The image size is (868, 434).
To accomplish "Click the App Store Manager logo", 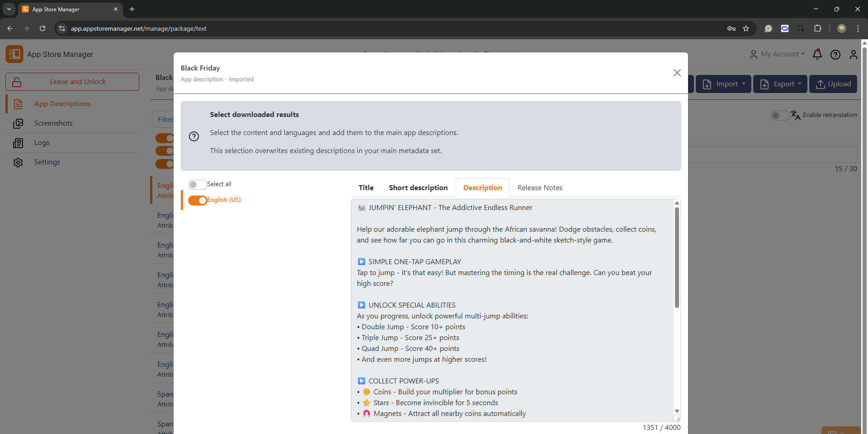I will (14, 54).
